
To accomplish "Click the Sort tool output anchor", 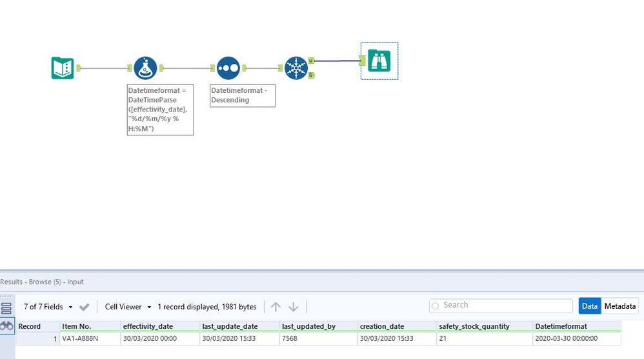I will click(245, 68).
